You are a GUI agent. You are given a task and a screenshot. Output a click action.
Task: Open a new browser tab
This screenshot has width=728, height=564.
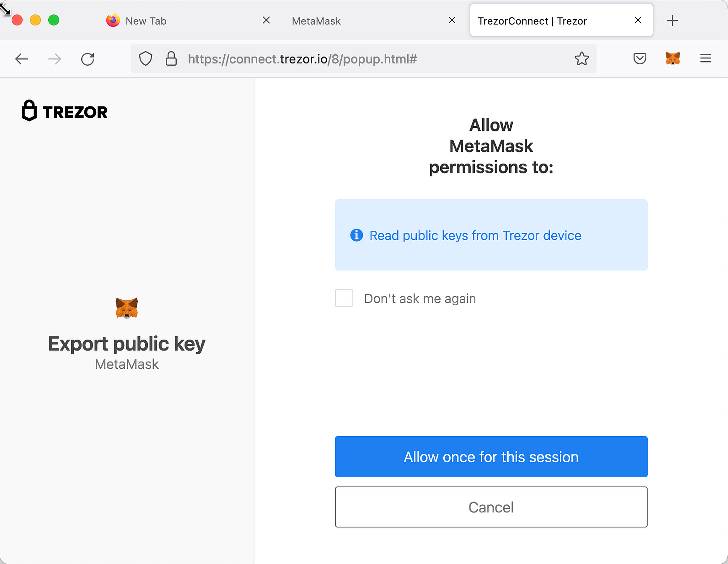click(673, 20)
